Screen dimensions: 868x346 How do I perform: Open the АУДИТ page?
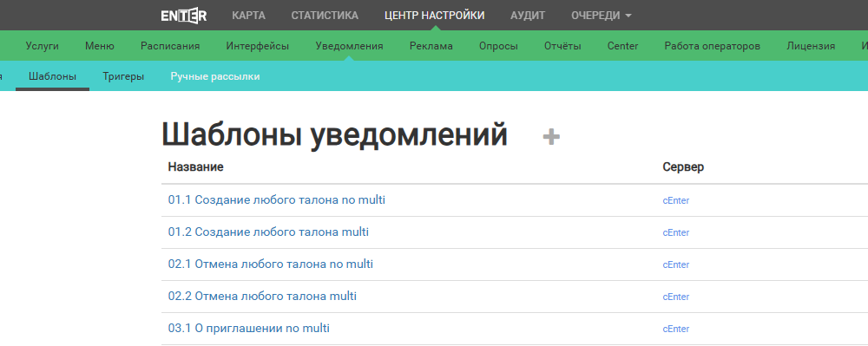(528, 16)
